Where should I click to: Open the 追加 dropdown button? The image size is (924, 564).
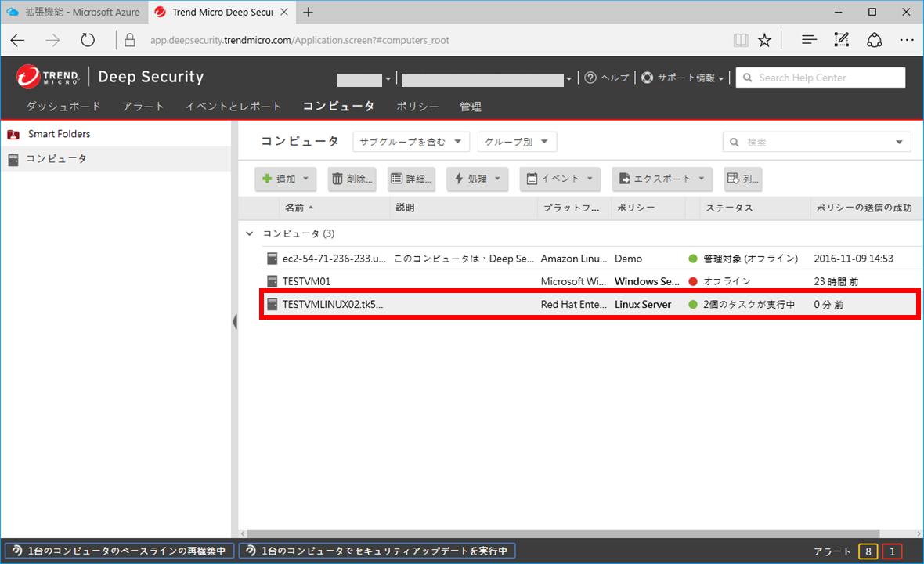(x=286, y=179)
